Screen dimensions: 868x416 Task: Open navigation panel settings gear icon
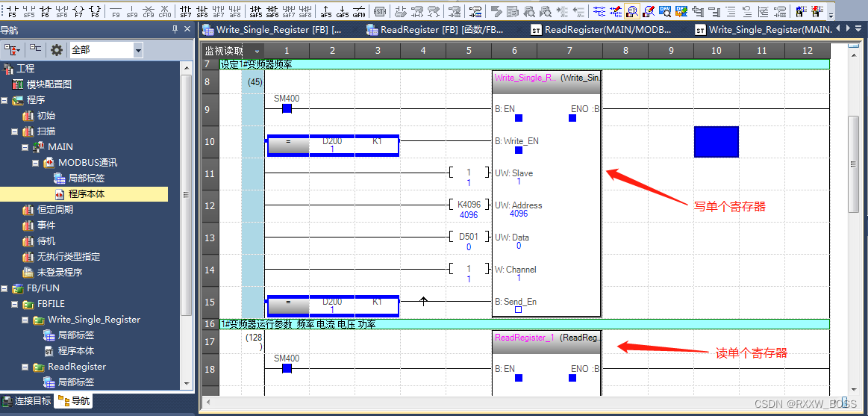(x=57, y=50)
